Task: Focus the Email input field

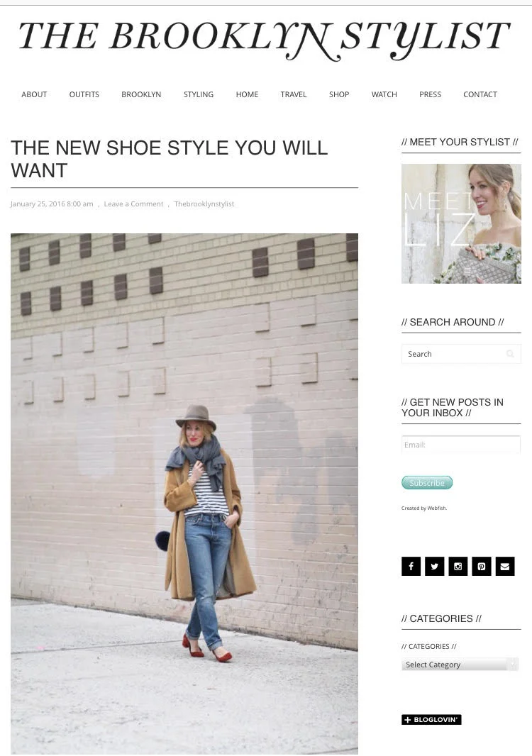Action: pyautogui.click(x=461, y=445)
